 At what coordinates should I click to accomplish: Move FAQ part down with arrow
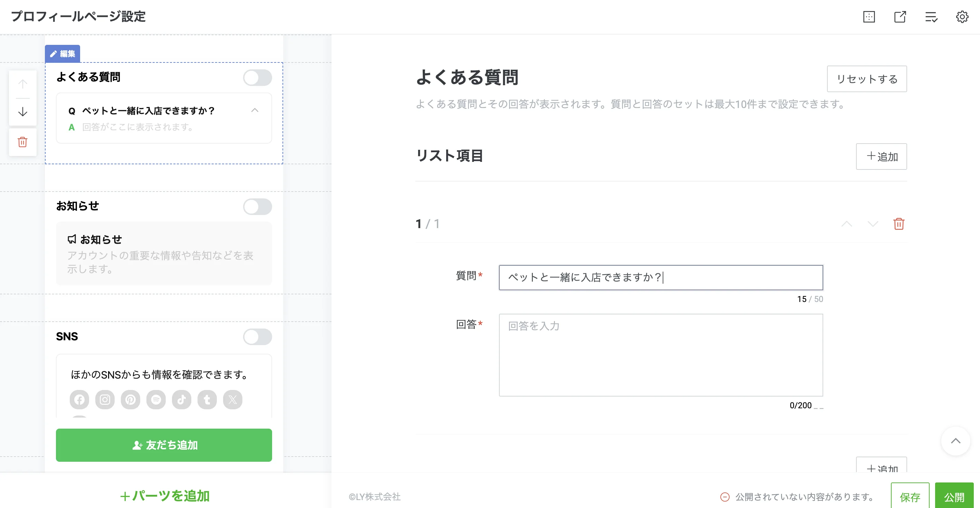coord(23,112)
